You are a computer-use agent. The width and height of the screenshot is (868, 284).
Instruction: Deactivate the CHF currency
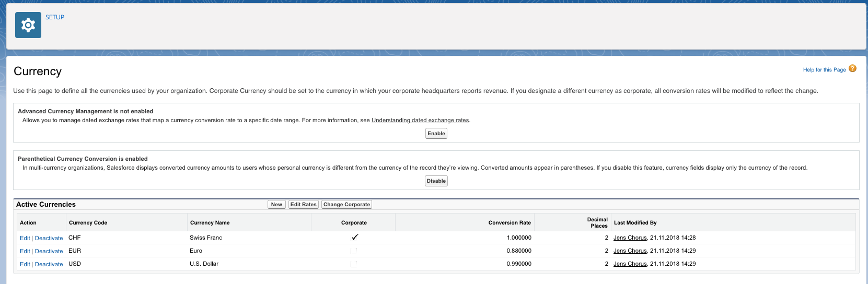click(49, 238)
